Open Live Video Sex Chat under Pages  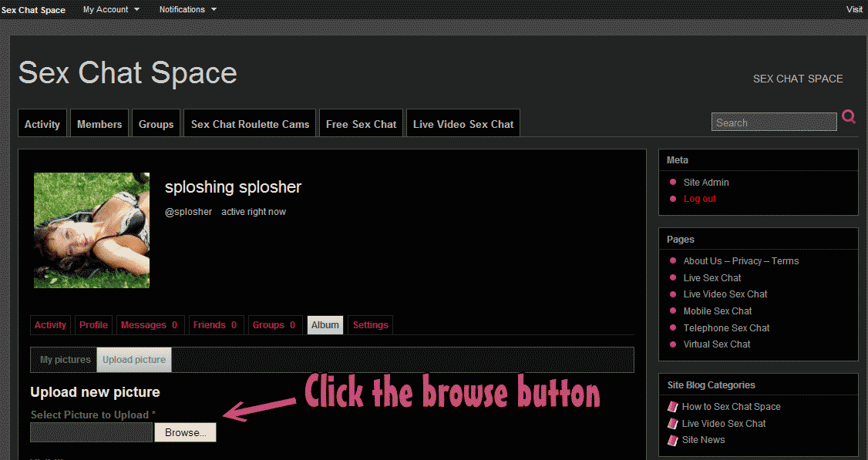tap(725, 294)
